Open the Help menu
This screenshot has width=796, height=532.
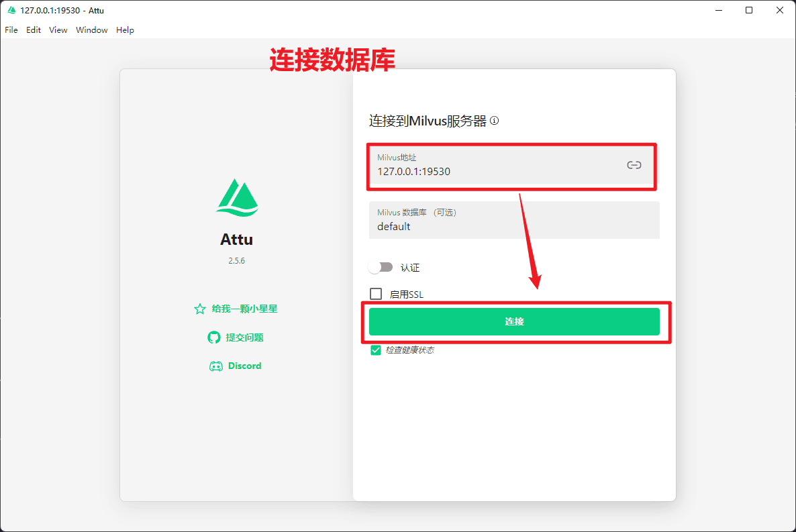(x=125, y=30)
